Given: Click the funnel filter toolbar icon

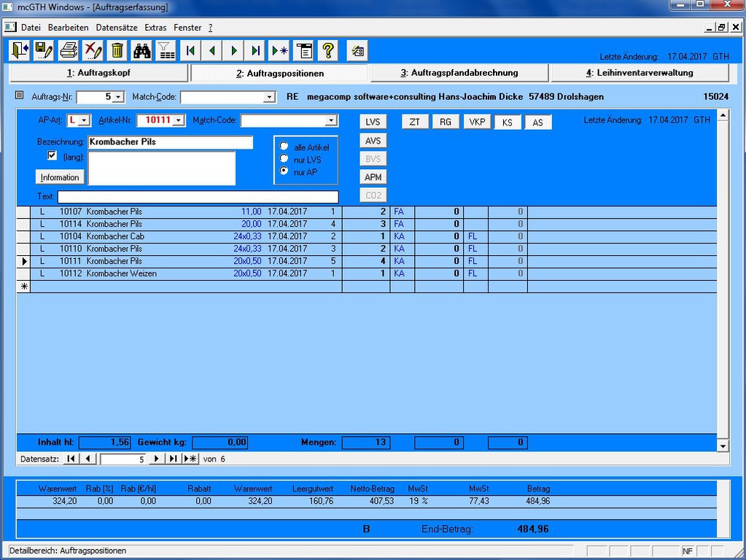Looking at the screenshot, I should coord(166,50).
